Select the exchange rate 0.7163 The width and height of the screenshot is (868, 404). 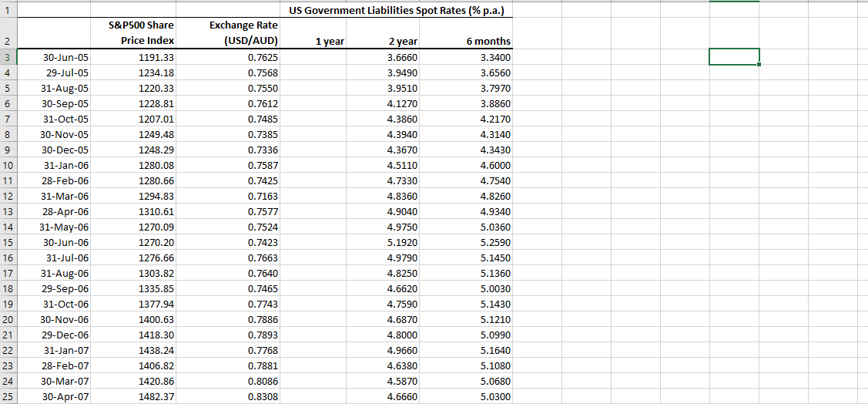[228, 196]
